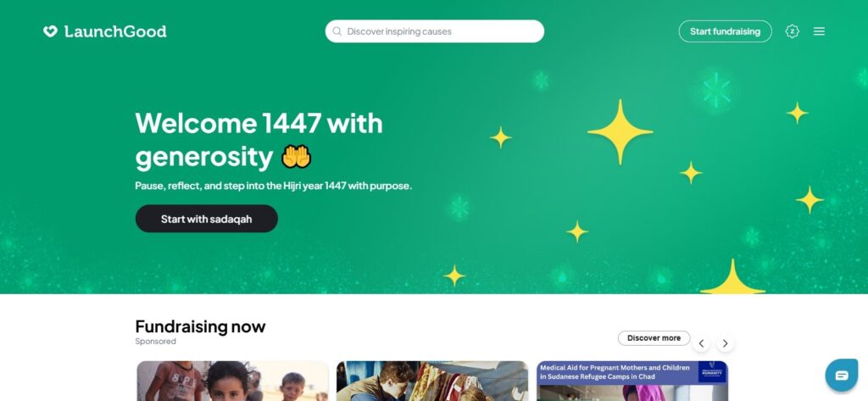Click the Sponsored label under Fundraising now
Image resolution: width=868 pixels, height=401 pixels.
click(x=156, y=341)
